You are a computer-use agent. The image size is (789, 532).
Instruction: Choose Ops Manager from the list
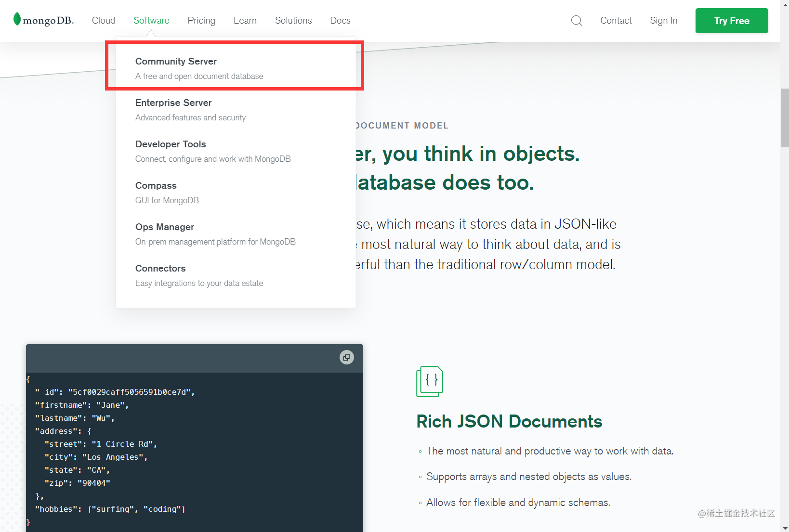pos(164,227)
